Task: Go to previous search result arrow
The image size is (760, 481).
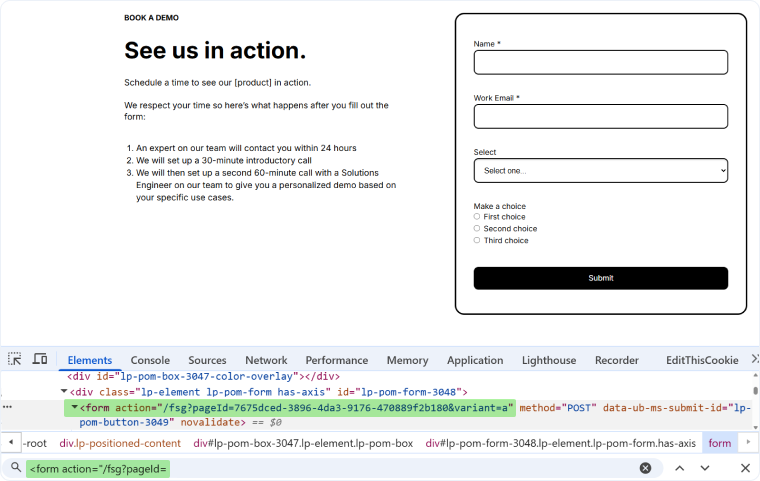Action: point(680,468)
